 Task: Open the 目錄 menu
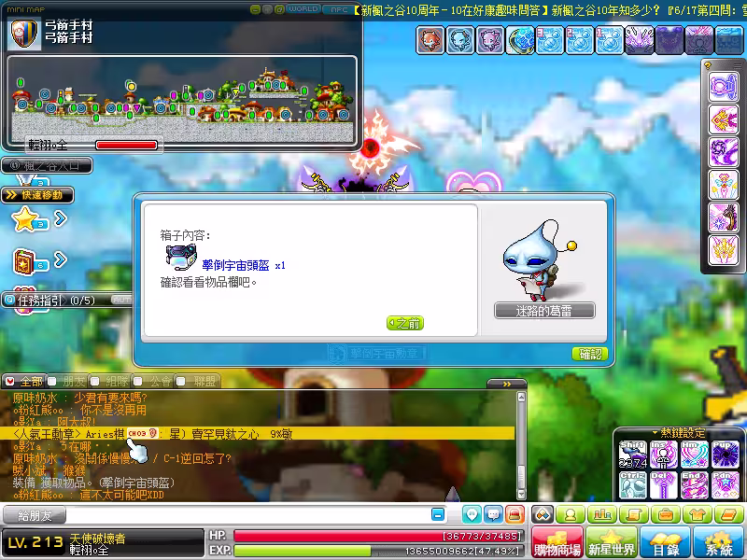pos(666,544)
